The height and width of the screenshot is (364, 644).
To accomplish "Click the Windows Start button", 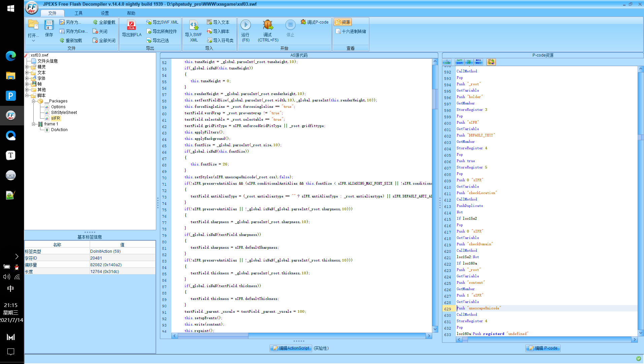I will point(11,8).
